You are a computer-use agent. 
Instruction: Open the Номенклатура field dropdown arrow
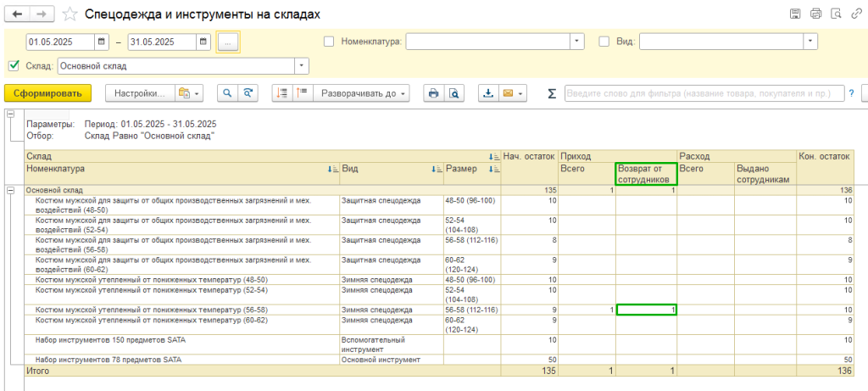pyautogui.click(x=577, y=41)
